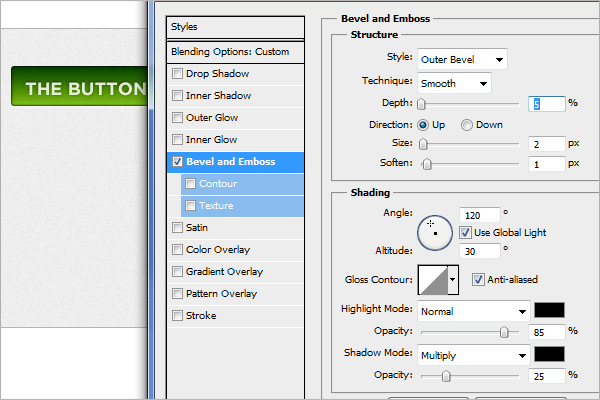This screenshot has height=400, width=600.
Task: Click the Shadow Opacity value field
Action: point(546,376)
